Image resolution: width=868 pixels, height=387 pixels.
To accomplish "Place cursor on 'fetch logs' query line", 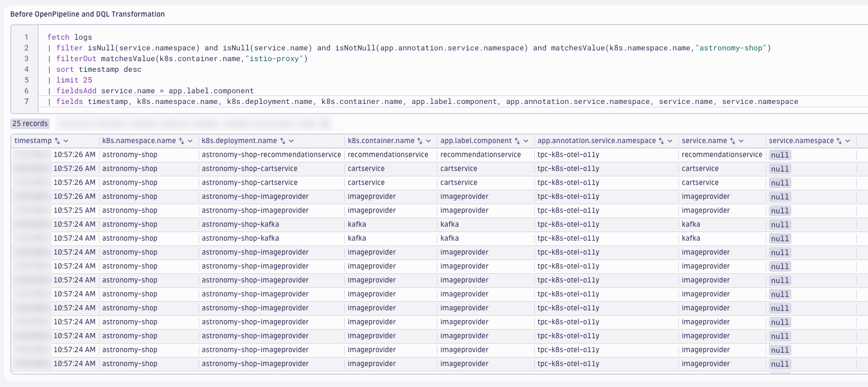I will pyautogui.click(x=70, y=37).
